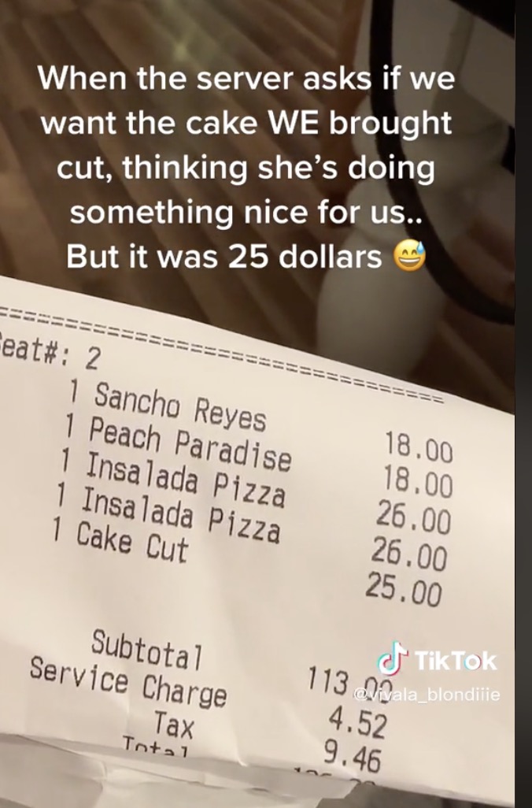The image size is (532, 808).
Task: Select the "something nice for us.." caption line
Action: (246, 213)
